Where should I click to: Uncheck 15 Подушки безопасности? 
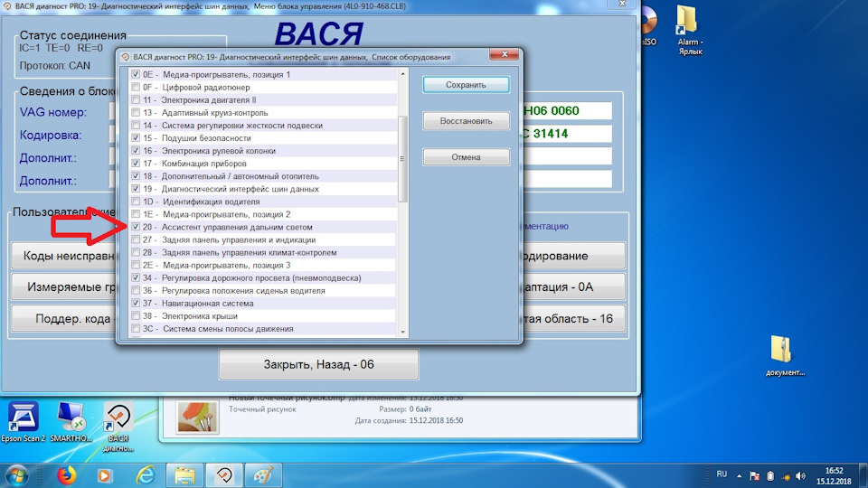click(136, 137)
